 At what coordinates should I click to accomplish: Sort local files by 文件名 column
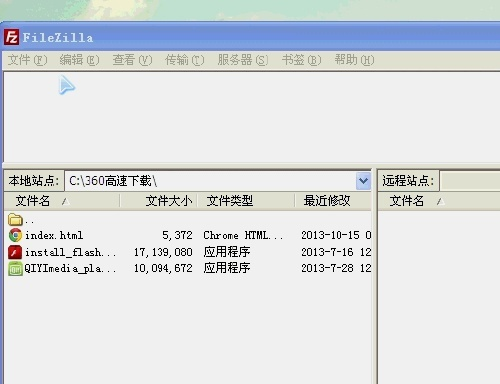62,201
